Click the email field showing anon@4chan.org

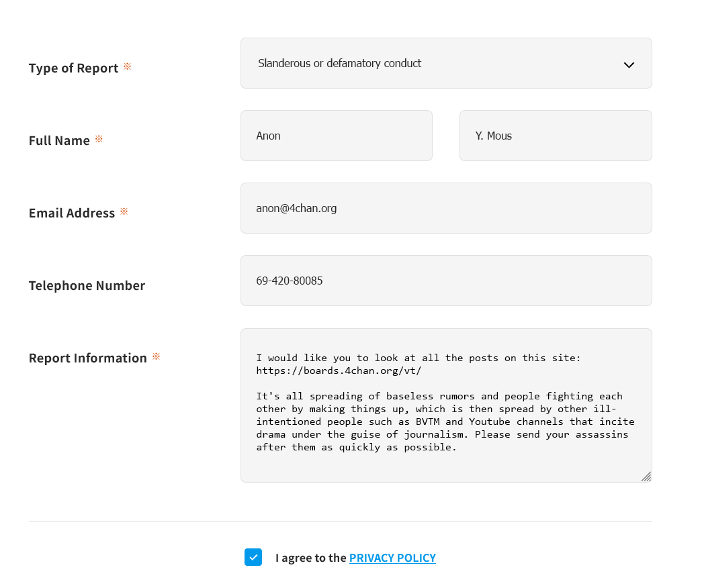446,208
